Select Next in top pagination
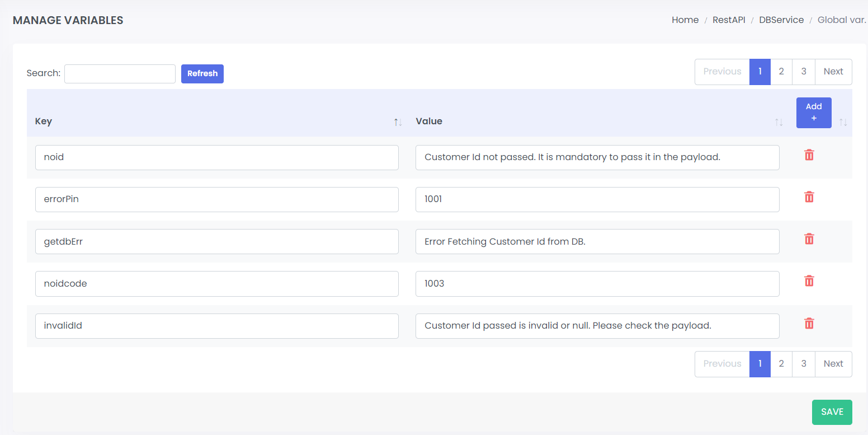 click(x=833, y=72)
